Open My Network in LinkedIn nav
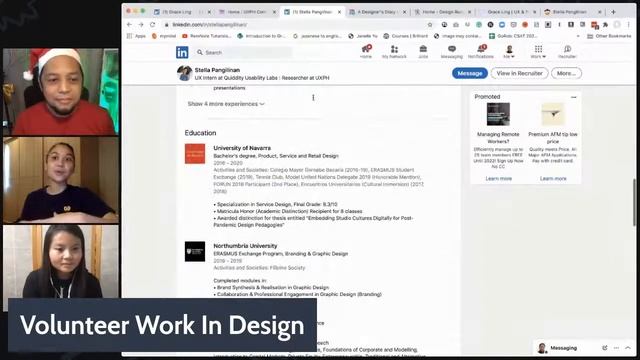This screenshot has width=640, height=360. click(x=394, y=51)
